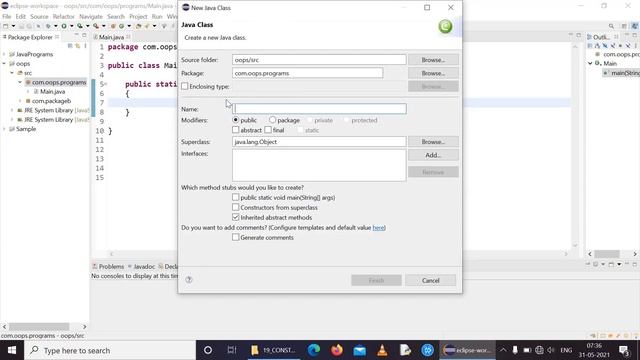Click the 'here' templates configuration link
640x360 pixels.
click(378, 227)
